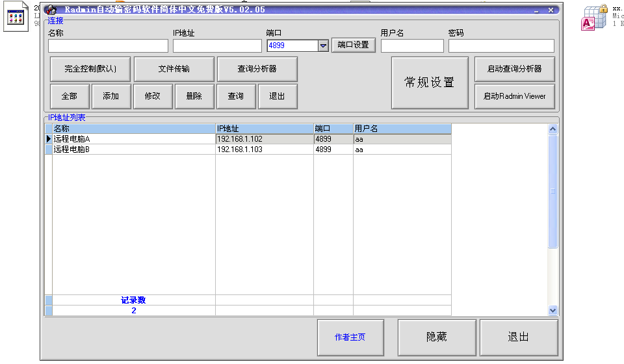Click the 全部 button

[x=70, y=96]
